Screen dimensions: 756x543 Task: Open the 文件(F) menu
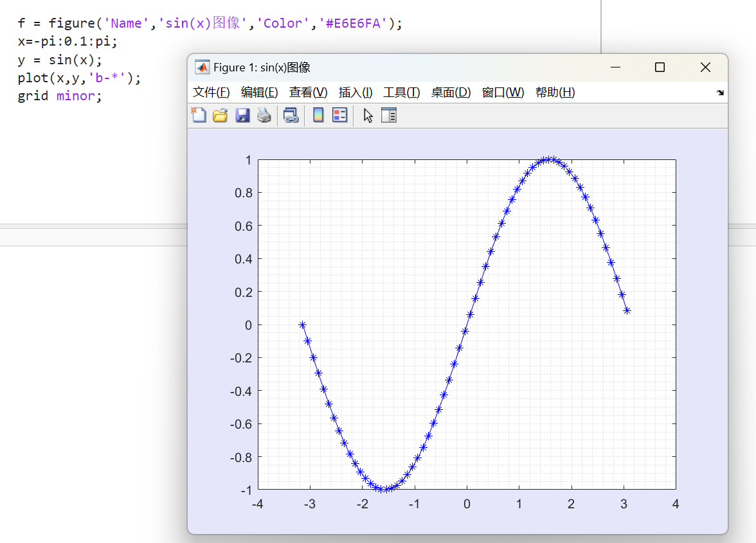coord(211,93)
